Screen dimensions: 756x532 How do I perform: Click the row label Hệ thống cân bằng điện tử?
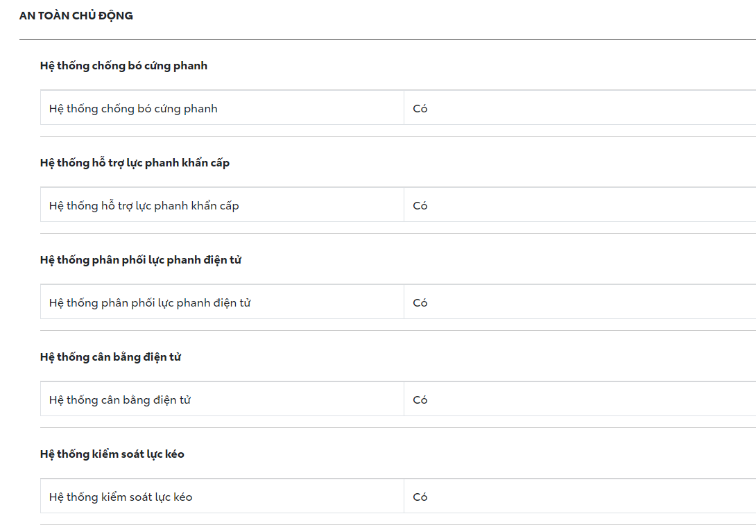point(120,400)
